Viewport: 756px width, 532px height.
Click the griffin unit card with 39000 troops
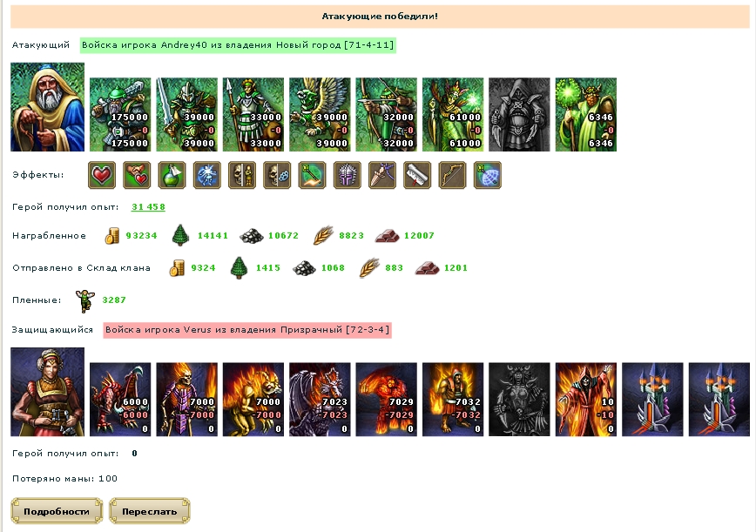coord(320,115)
